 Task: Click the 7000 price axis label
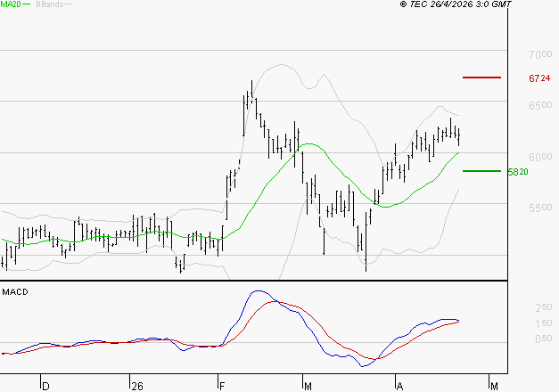coord(540,54)
